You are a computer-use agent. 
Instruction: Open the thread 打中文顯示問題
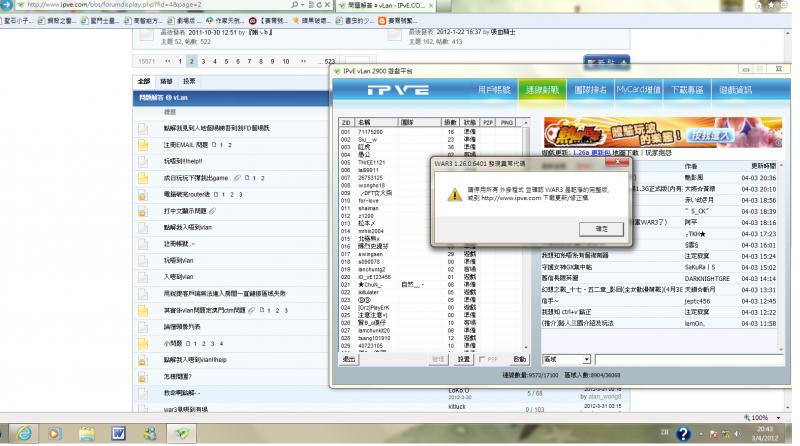click(185, 211)
